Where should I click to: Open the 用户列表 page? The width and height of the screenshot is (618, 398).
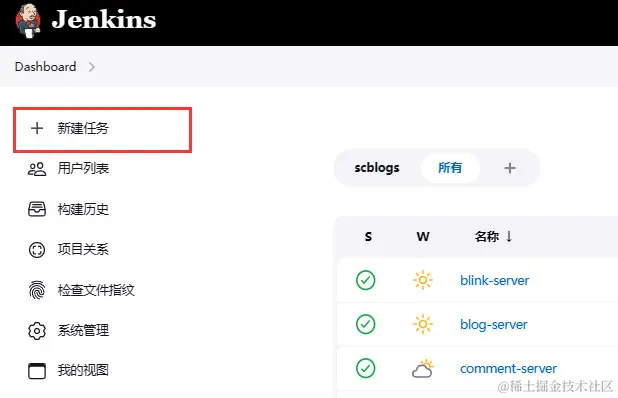[83, 169]
